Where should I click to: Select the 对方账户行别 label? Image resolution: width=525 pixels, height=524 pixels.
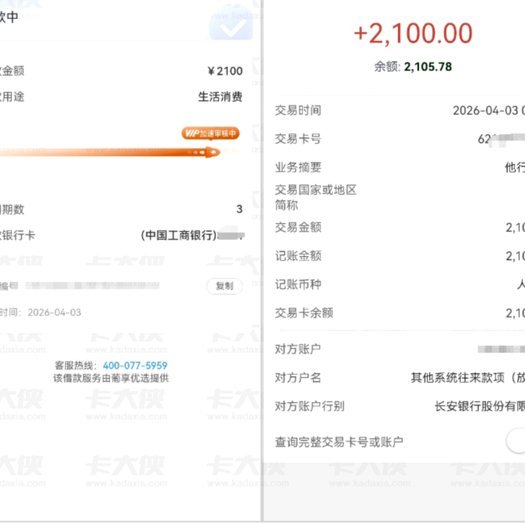pyautogui.click(x=310, y=406)
